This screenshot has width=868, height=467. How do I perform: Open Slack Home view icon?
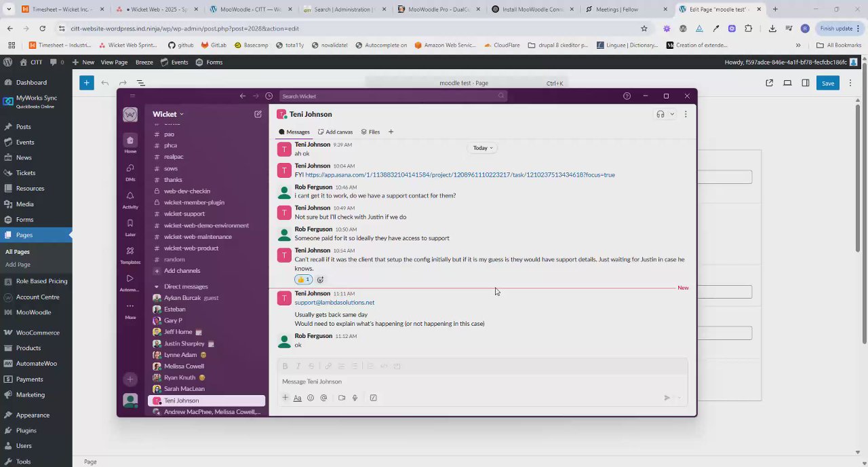point(130,141)
